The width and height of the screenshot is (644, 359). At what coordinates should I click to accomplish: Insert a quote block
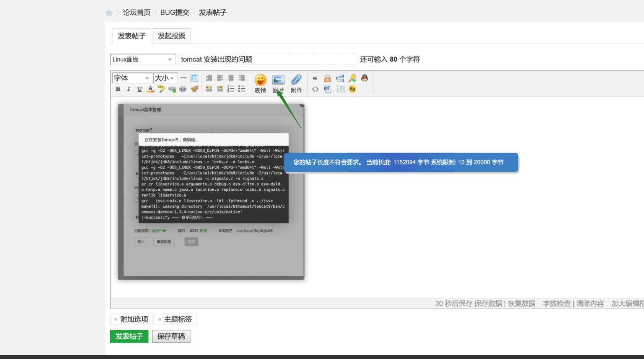point(315,78)
